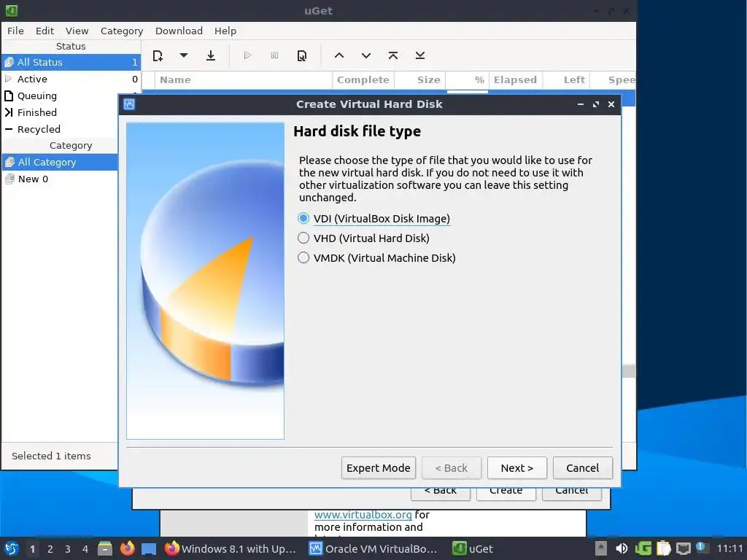Select Finished status filter
This screenshot has height=560, width=747.
(60, 112)
